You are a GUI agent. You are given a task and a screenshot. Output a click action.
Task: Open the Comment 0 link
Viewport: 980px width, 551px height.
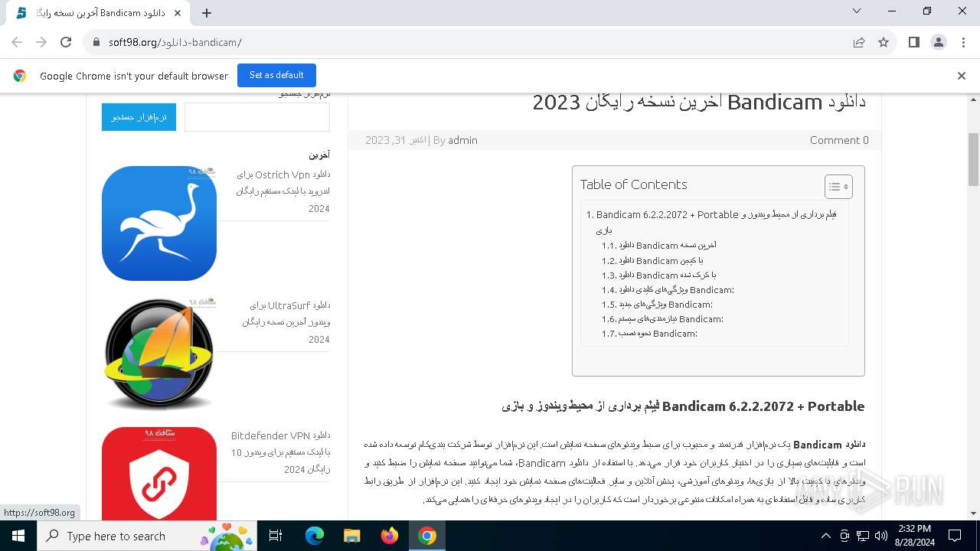pos(839,140)
